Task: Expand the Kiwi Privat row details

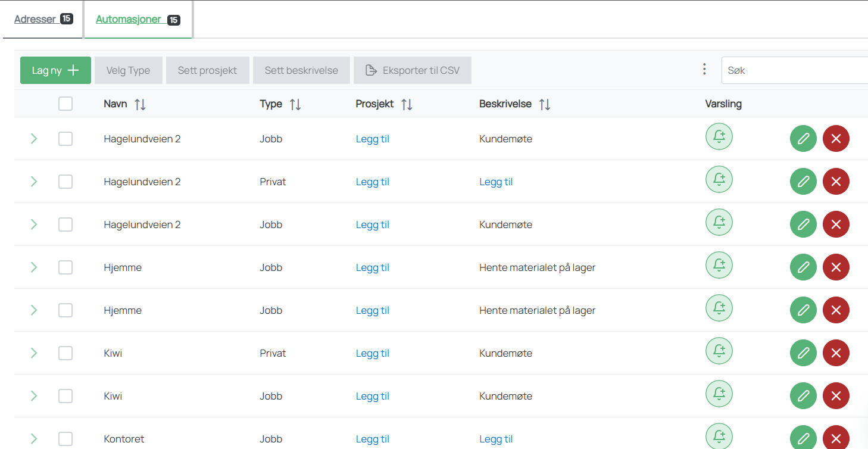Action: point(34,353)
